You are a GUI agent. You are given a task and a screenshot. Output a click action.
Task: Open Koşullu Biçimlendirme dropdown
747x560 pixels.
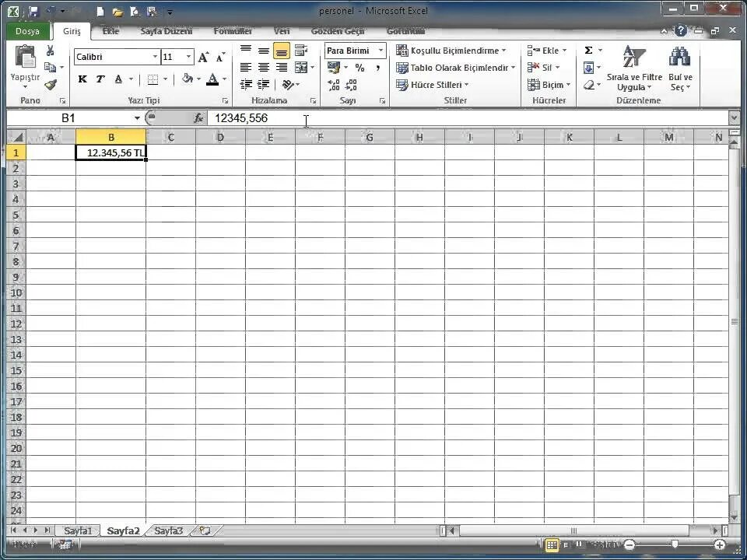click(451, 51)
